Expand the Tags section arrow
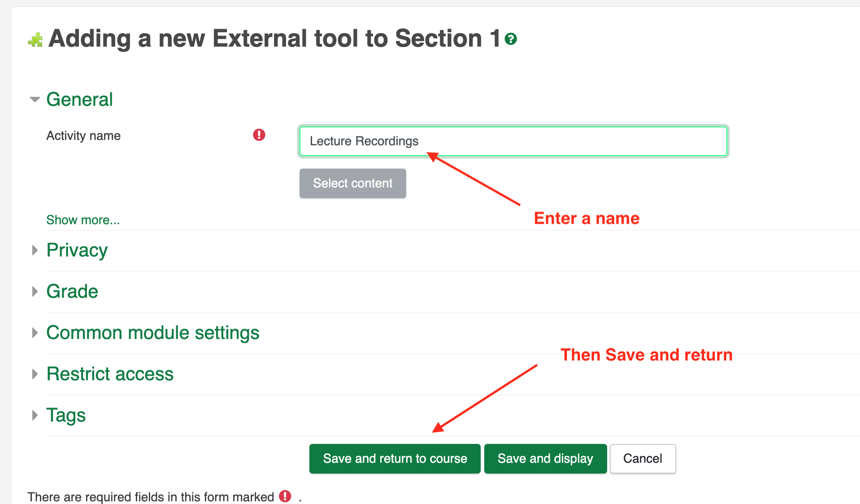The width and height of the screenshot is (860, 504). pyautogui.click(x=35, y=415)
